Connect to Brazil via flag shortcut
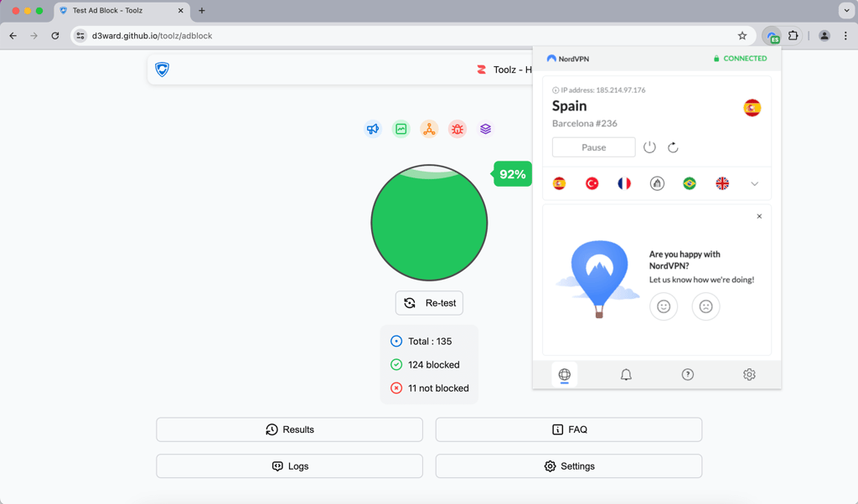The height and width of the screenshot is (504, 858). tap(690, 183)
